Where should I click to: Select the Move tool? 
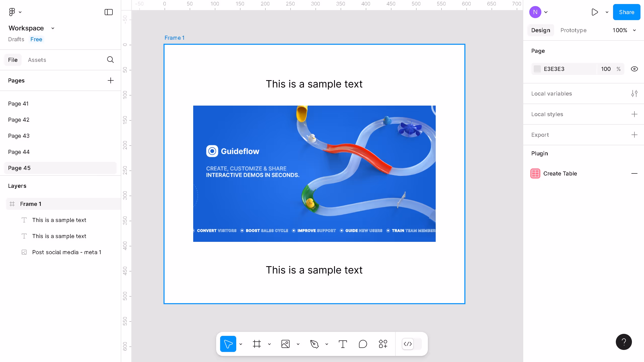[x=228, y=344]
